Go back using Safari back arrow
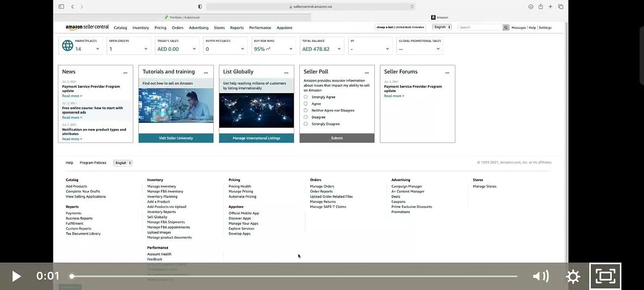644x290 pixels. [x=72, y=7]
